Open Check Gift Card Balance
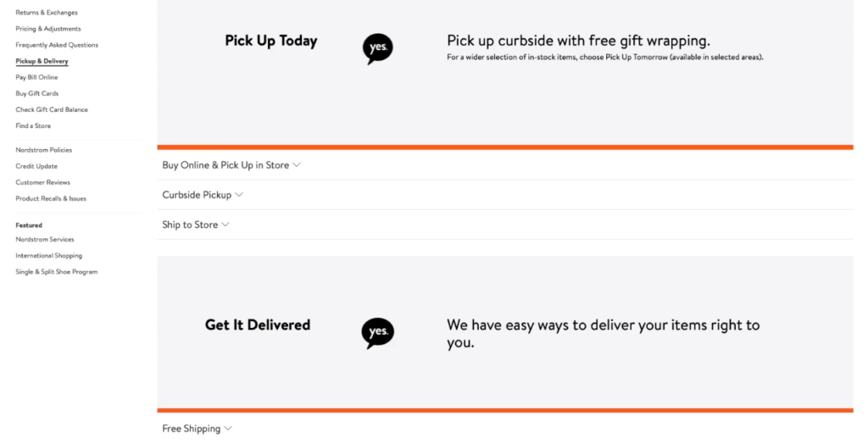Viewport: 868px width, 443px height. click(52, 109)
